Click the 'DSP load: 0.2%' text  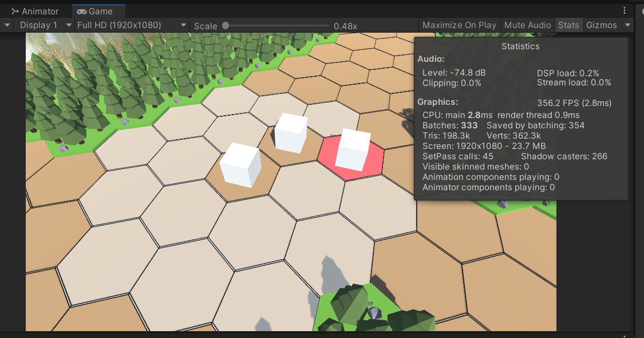pyautogui.click(x=568, y=73)
